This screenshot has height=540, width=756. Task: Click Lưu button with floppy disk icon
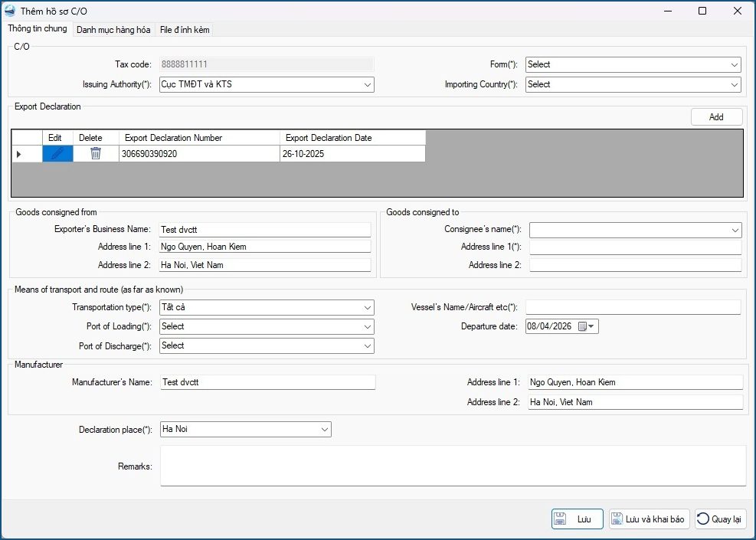pyautogui.click(x=577, y=519)
